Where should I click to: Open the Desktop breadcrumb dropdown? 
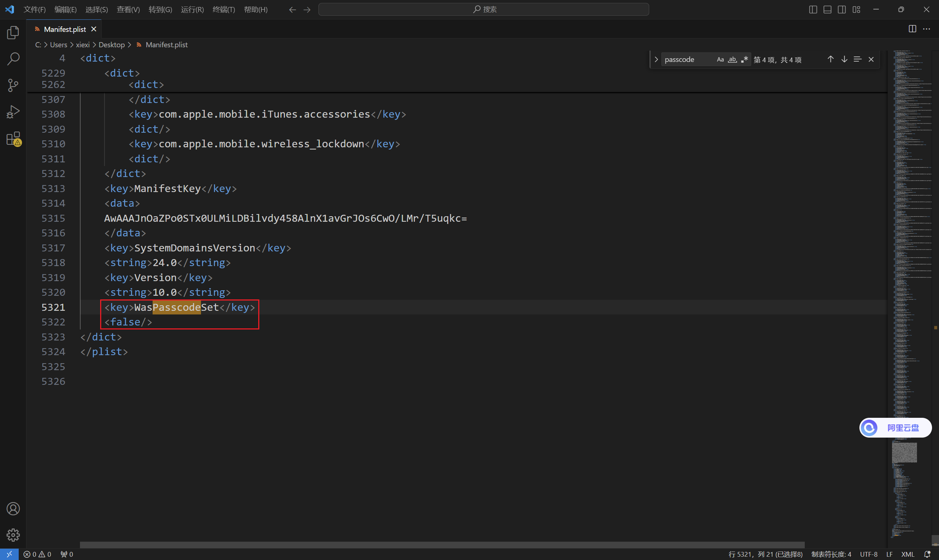(112, 44)
